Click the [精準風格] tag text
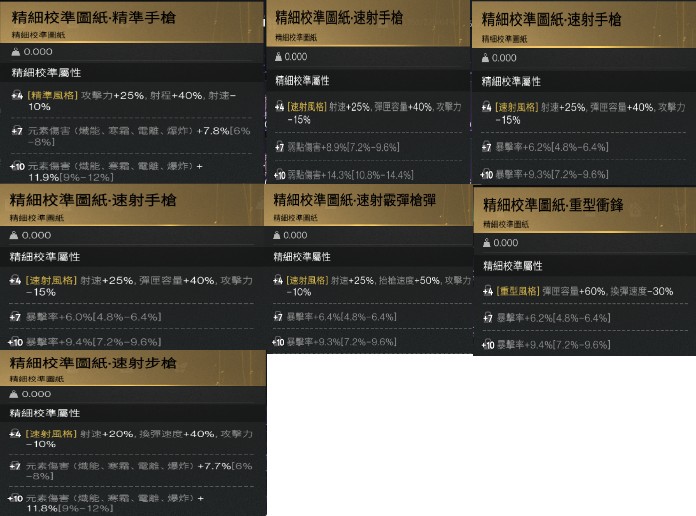696x516 pixels. click(x=52, y=95)
